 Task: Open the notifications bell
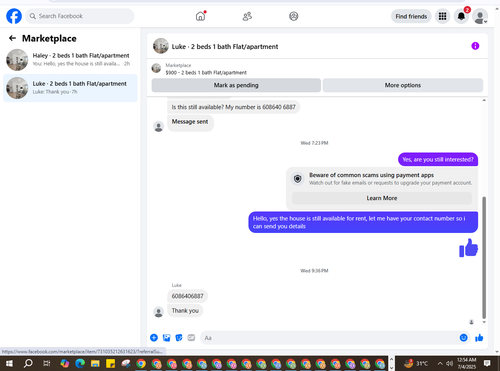tap(461, 16)
